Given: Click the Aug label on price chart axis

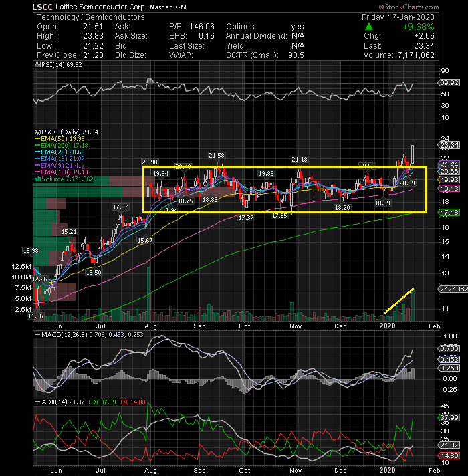Looking at the screenshot, I should tap(150, 326).
